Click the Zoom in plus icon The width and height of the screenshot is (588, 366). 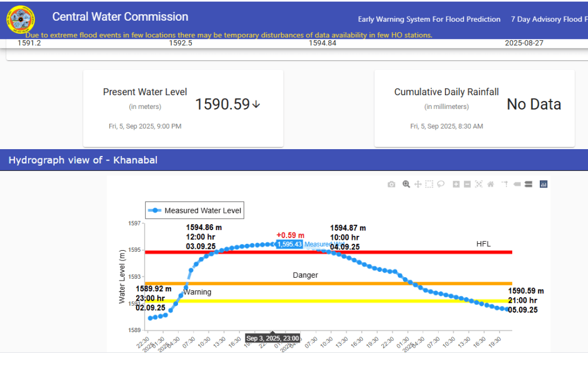(456, 184)
